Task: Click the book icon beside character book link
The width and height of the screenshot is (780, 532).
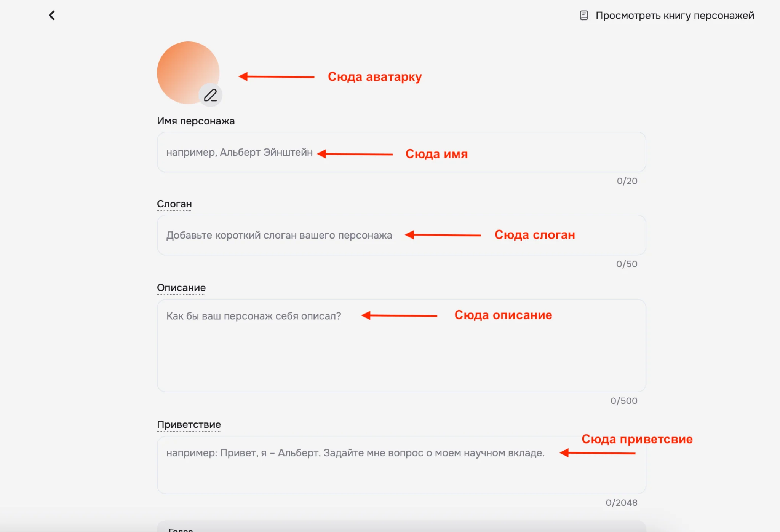Action: point(584,16)
